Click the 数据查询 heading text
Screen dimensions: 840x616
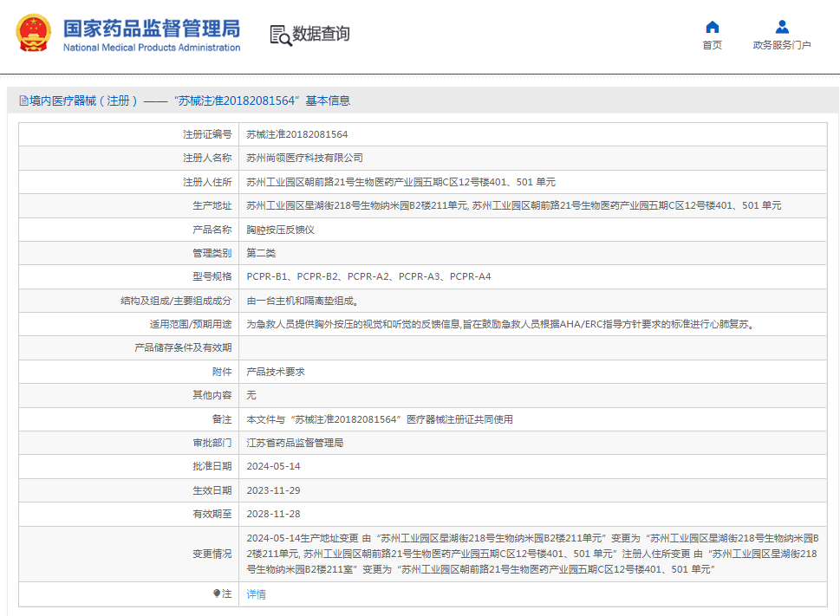click(321, 35)
